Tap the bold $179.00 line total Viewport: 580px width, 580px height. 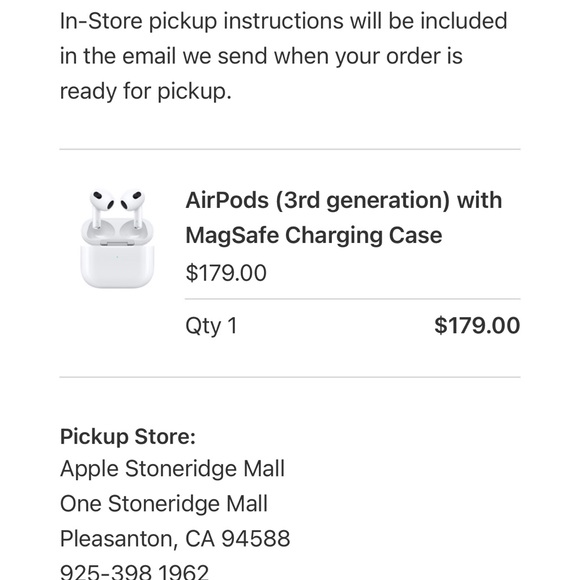477,326
